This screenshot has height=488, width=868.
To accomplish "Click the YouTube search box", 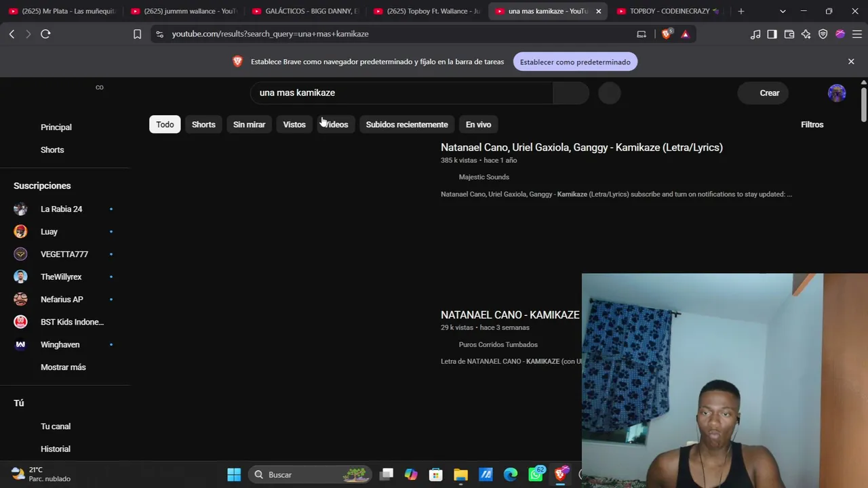I will [401, 93].
